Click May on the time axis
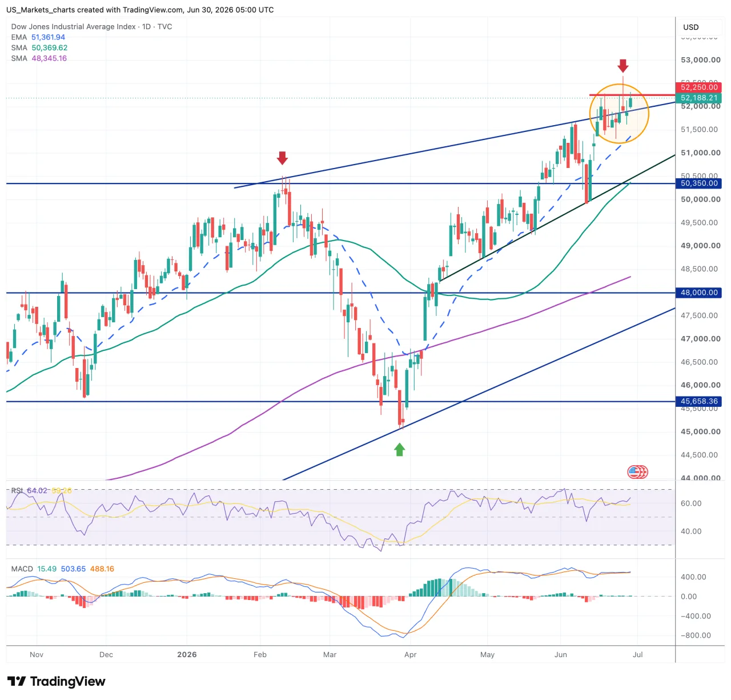Image resolution: width=731 pixels, height=700 pixels. click(x=487, y=655)
